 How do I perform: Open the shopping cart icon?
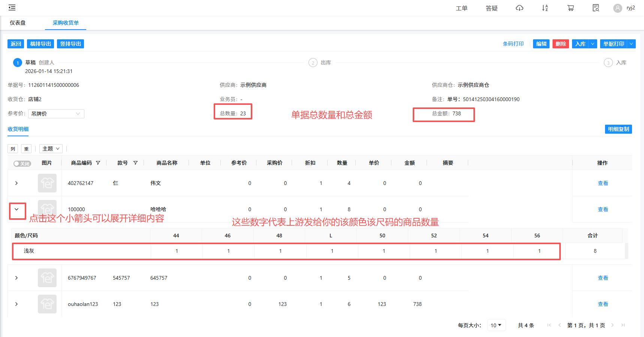(x=571, y=8)
